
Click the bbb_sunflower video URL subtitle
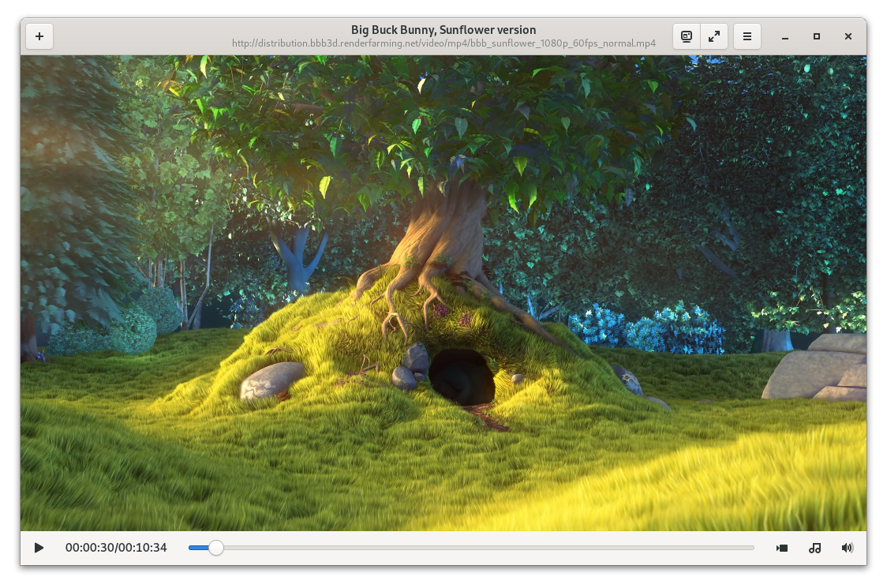click(x=443, y=43)
